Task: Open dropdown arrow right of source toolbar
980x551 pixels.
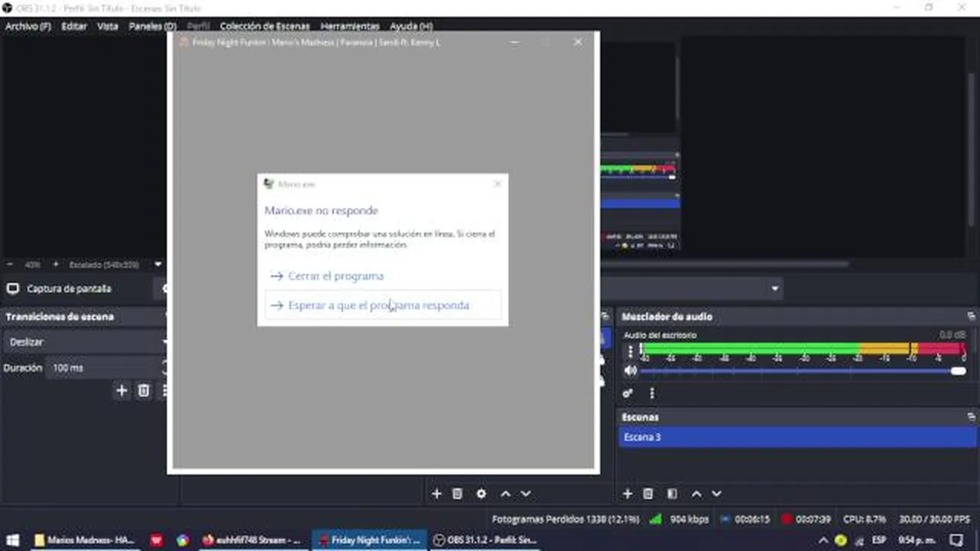Action: coord(775,289)
